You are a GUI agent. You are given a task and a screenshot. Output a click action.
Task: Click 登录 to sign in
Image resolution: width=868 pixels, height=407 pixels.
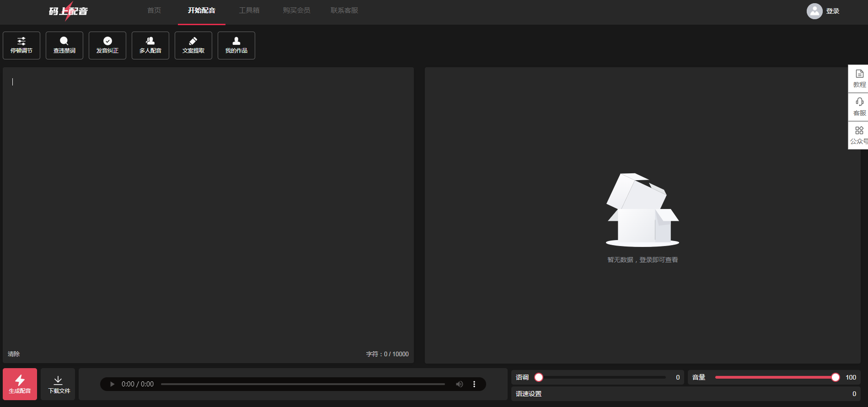click(x=832, y=11)
